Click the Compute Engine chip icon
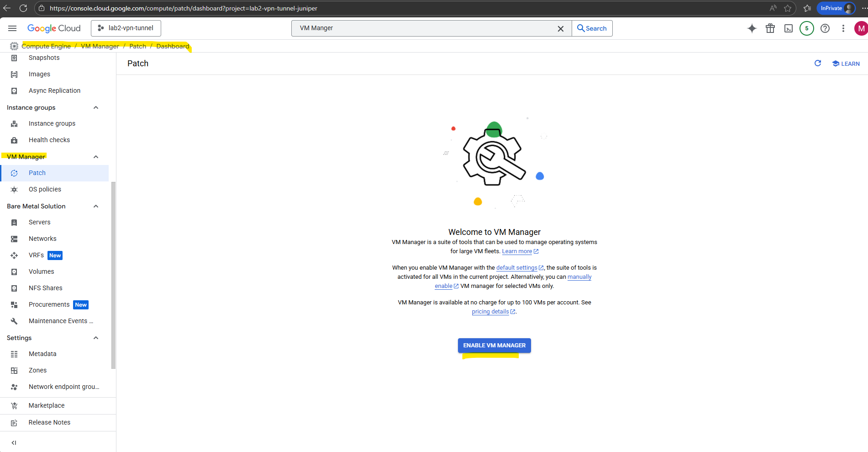The height and width of the screenshot is (452, 868). pos(14,46)
